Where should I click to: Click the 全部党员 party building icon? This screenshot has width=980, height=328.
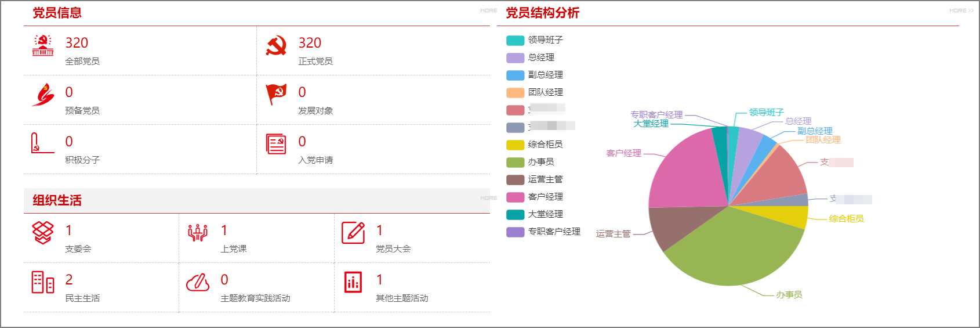43,45
